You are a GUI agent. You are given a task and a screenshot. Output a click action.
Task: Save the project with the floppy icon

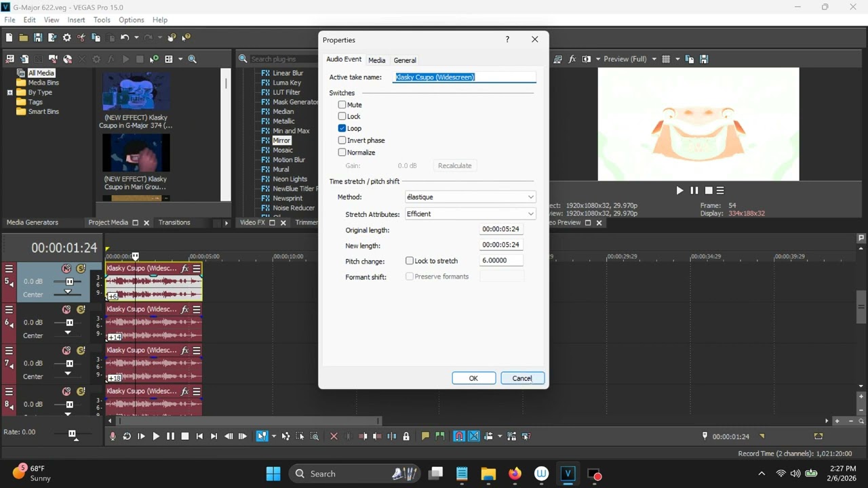click(38, 38)
